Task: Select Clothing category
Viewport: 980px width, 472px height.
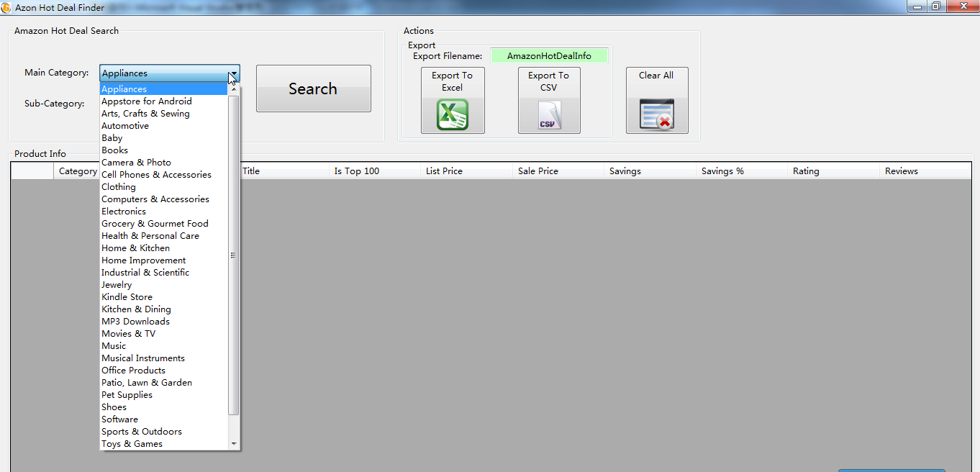Action: pos(163,187)
